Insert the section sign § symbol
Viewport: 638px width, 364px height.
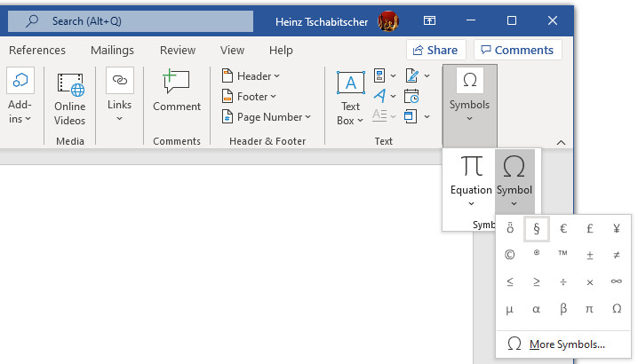tap(537, 229)
